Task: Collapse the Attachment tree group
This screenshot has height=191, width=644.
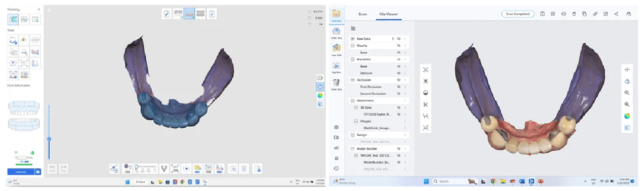Action: 353,101
